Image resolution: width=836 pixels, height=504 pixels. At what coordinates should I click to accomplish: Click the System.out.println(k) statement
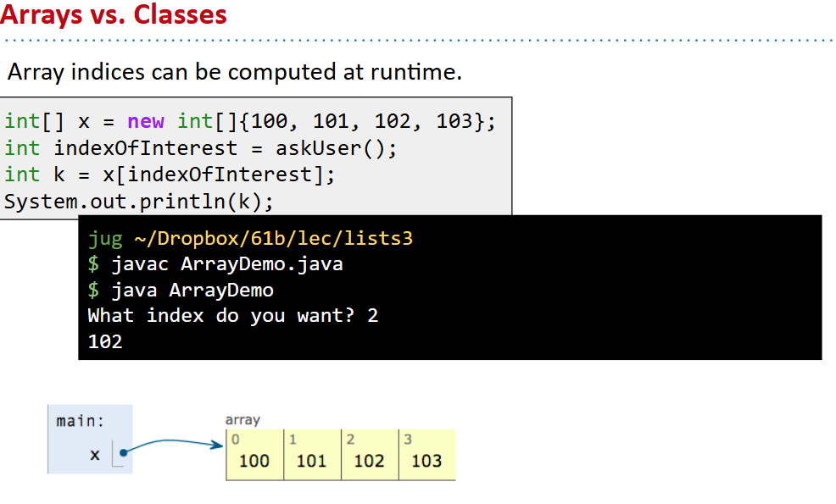pos(139,202)
